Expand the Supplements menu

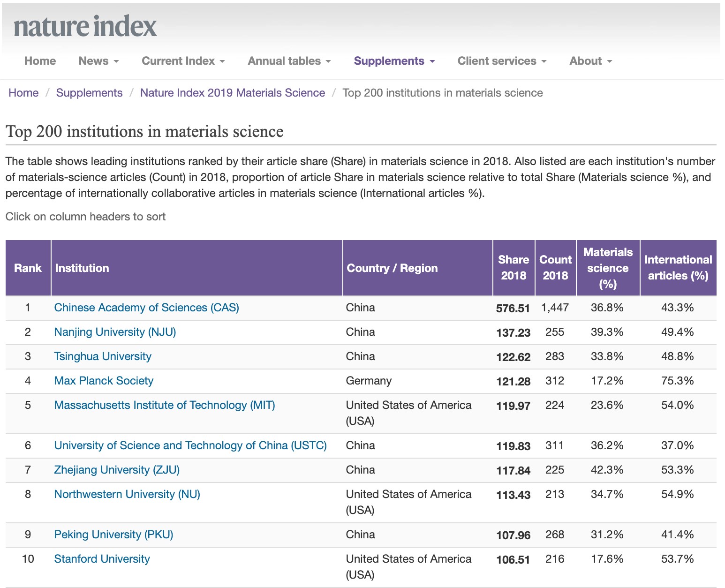394,61
